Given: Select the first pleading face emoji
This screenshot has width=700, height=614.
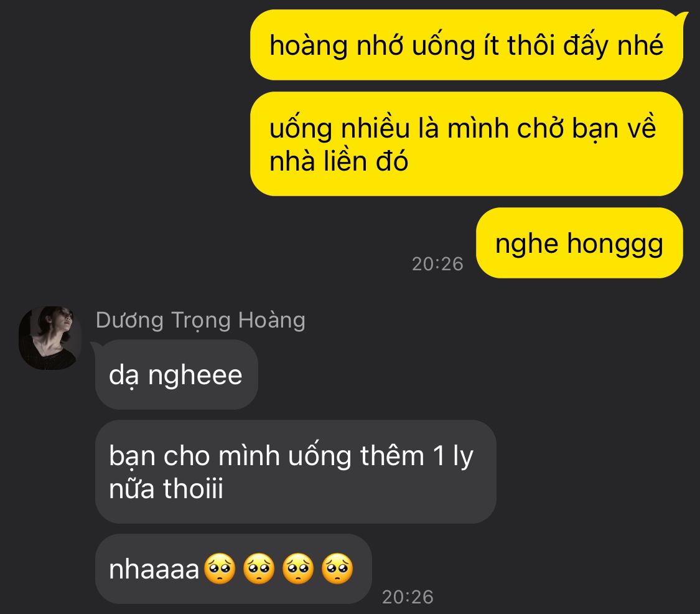Looking at the screenshot, I should [x=219, y=569].
